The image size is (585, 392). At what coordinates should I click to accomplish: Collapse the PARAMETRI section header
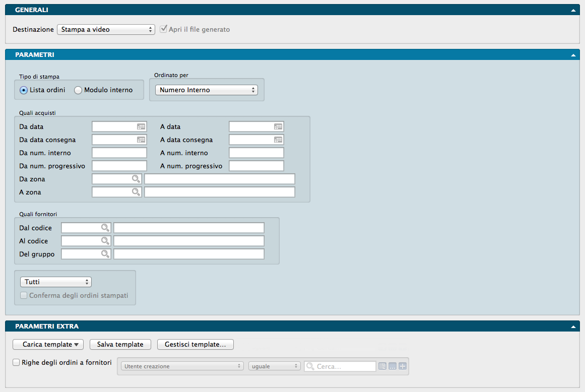click(x=573, y=55)
